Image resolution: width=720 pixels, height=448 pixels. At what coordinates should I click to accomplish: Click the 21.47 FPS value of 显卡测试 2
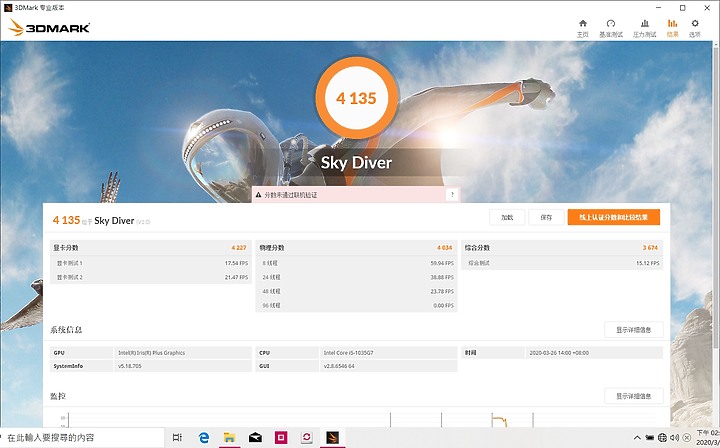[x=236, y=277]
